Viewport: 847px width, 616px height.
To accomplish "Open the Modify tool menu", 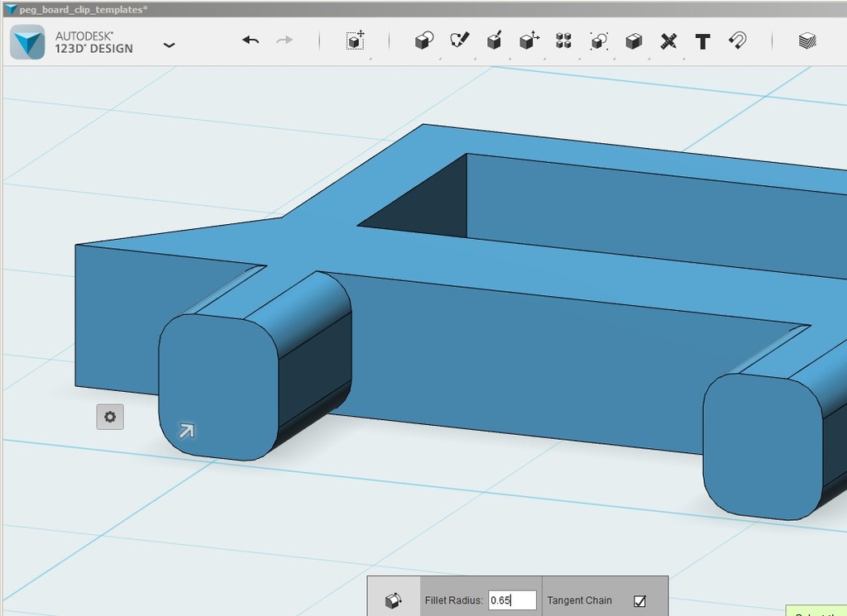I will 529,41.
